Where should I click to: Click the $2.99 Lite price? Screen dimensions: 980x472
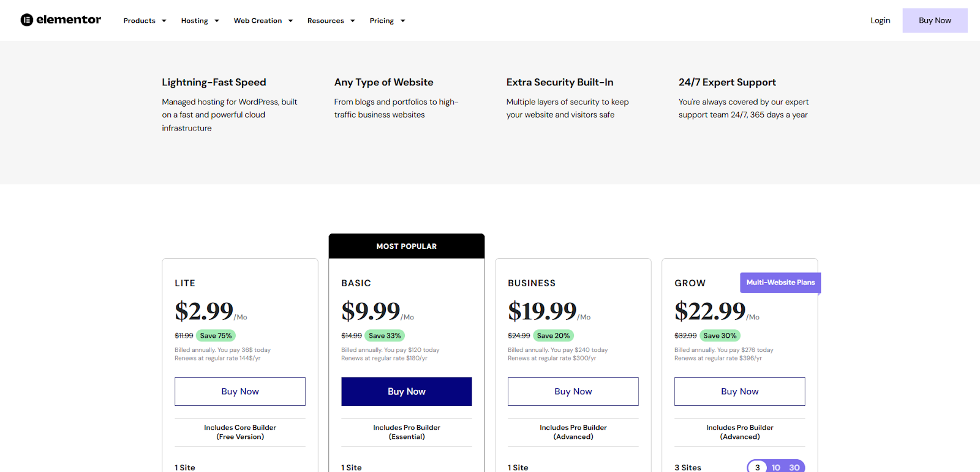(204, 311)
